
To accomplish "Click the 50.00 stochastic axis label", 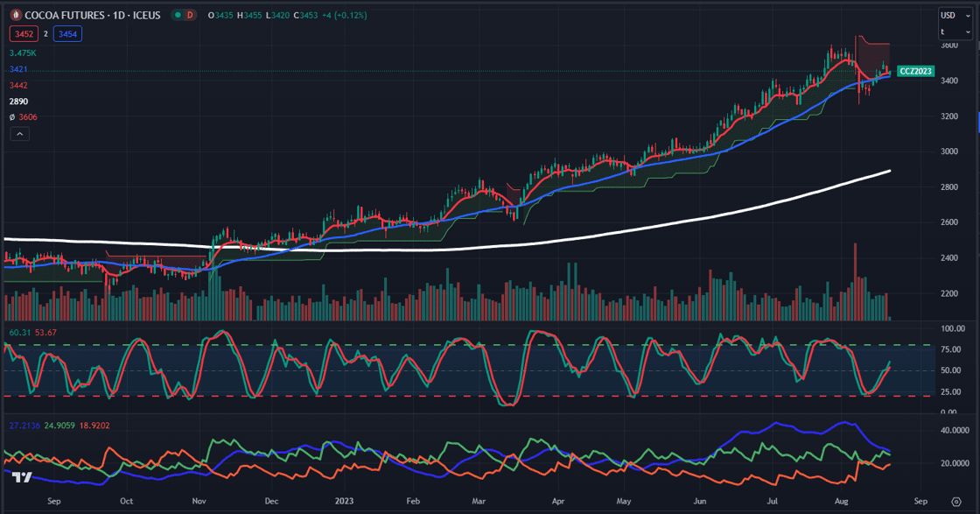I will point(950,370).
